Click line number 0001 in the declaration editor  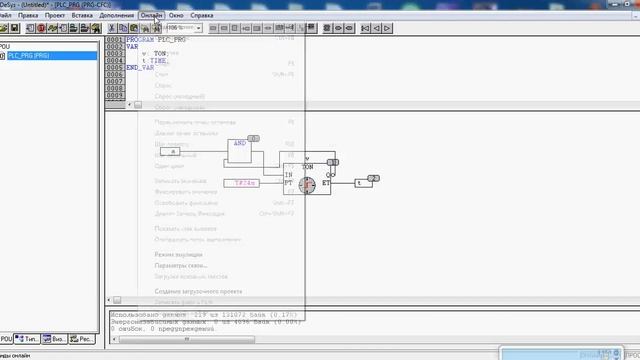[115, 40]
